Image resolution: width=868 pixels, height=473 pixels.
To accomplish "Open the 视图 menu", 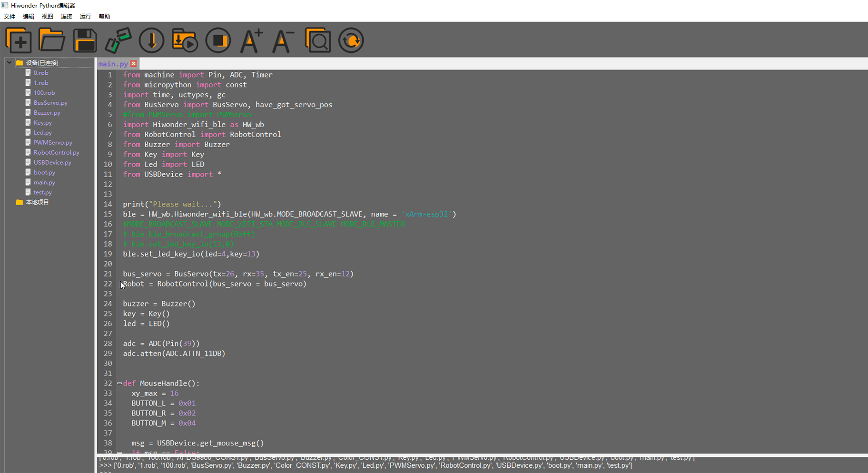I will tap(48, 16).
